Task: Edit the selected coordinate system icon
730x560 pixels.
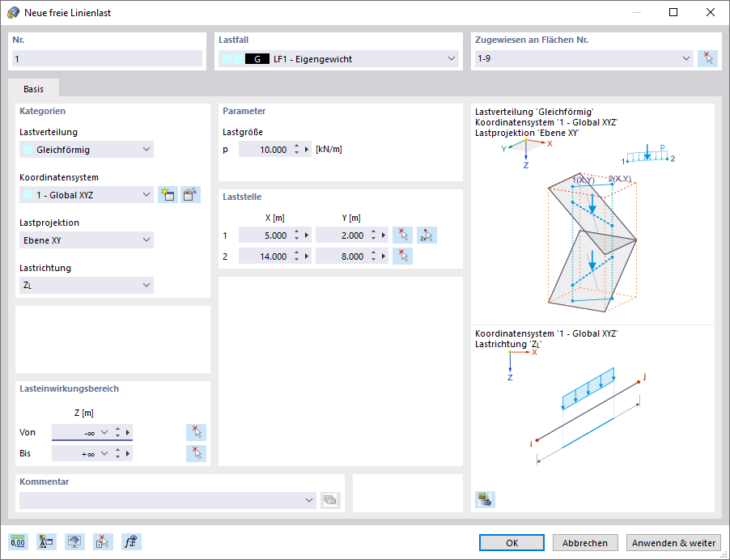Action: [190, 194]
